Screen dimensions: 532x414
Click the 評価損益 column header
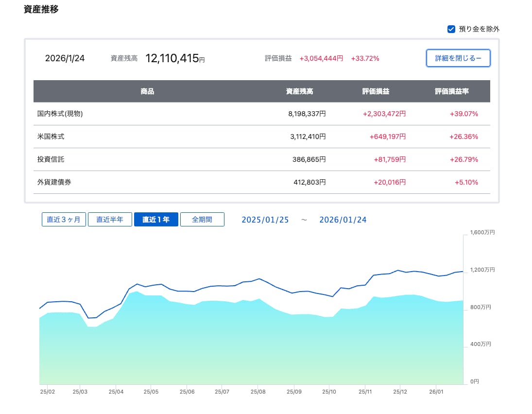point(376,91)
